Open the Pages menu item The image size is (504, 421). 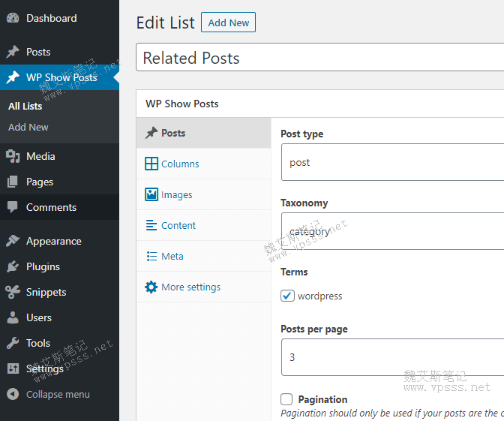pos(59,182)
